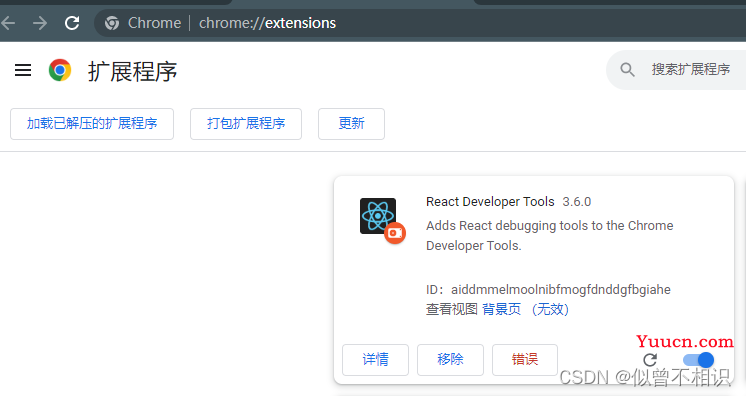Click 移除 to remove React Developer Tools
746x396 pixels.
(450, 359)
